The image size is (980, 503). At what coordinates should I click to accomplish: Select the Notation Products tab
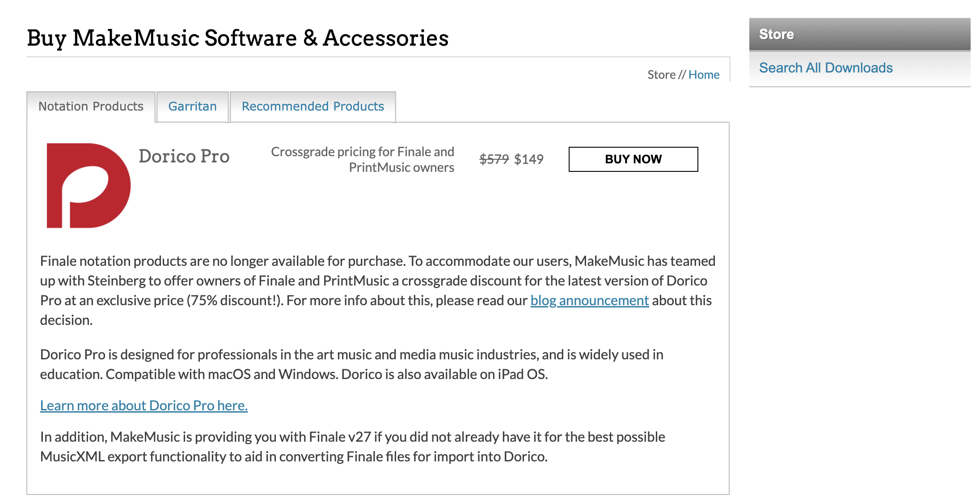[x=91, y=107]
